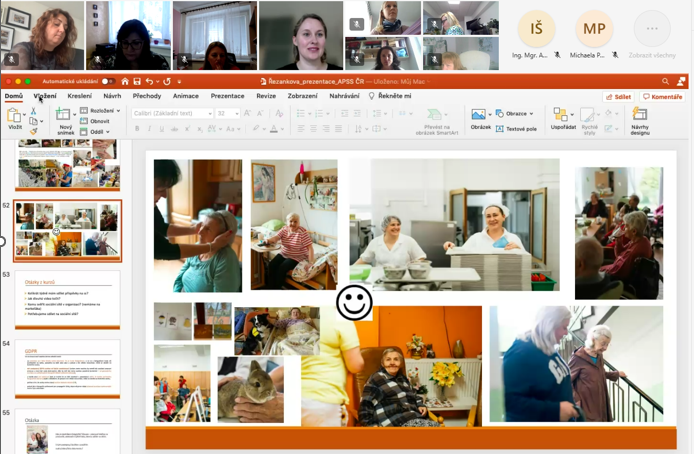
Task: Switch to the Vložení ribbon tab
Action: (x=45, y=96)
